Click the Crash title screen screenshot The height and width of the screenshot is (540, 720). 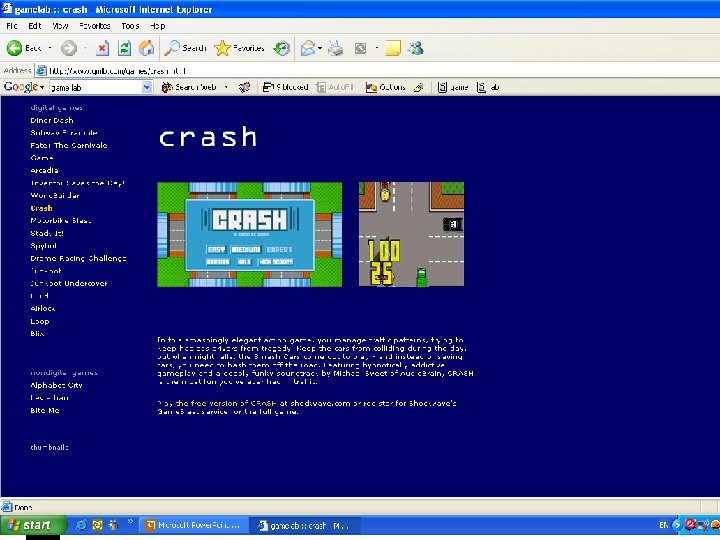[249, 234]
